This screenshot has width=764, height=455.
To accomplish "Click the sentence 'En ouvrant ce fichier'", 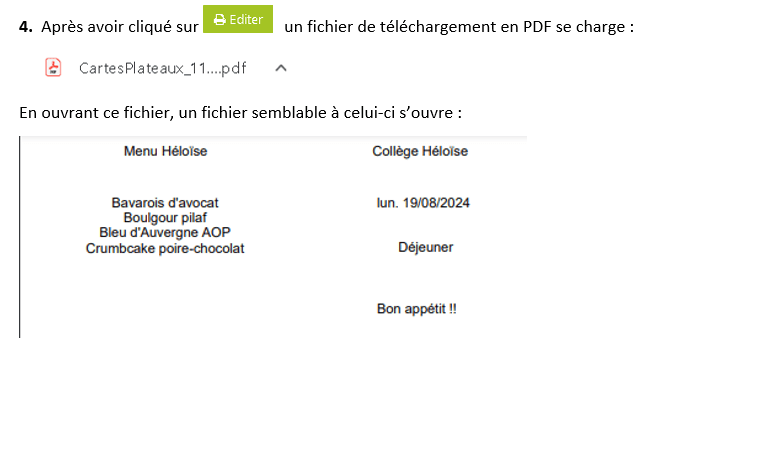I will coord(96,113).
